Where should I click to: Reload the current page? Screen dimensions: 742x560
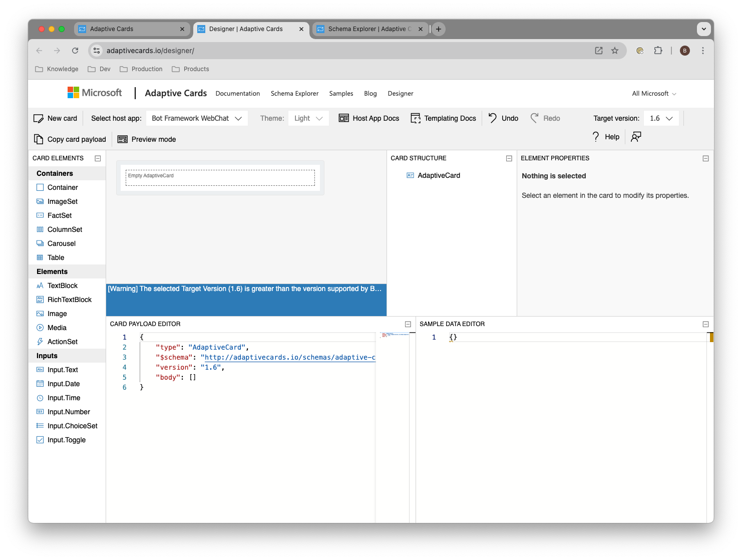75,51
